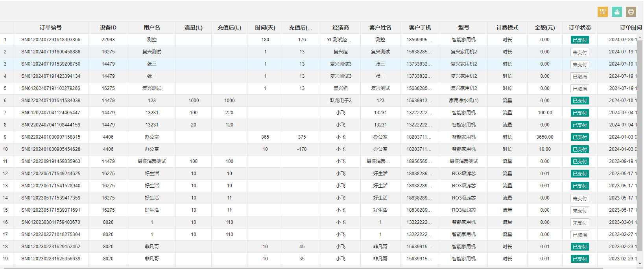Image resolution: width=644 pixels, height=269 pixels.
Task: Click amount 100.00 cell
Action: tap(545, 113)
